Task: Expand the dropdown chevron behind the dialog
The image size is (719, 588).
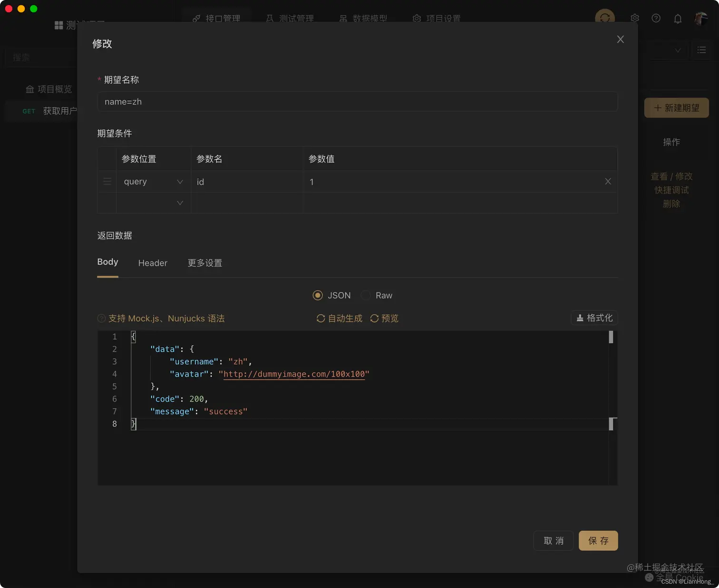Action: 678,50
